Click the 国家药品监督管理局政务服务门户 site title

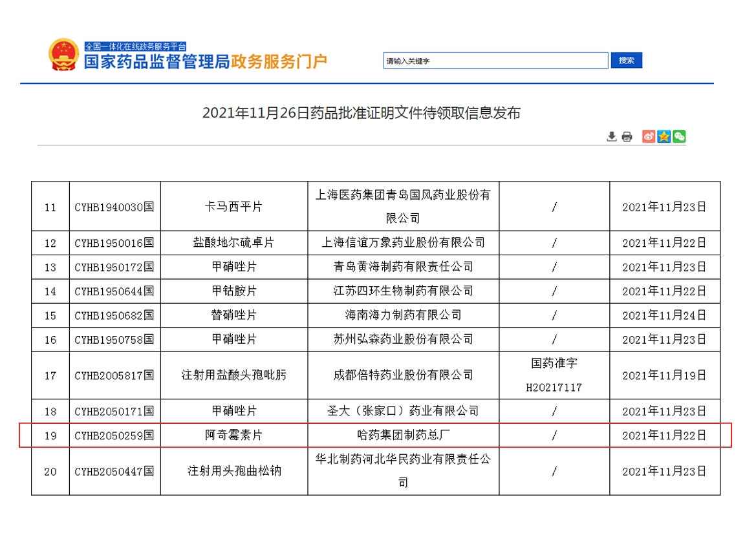point(206,62)
